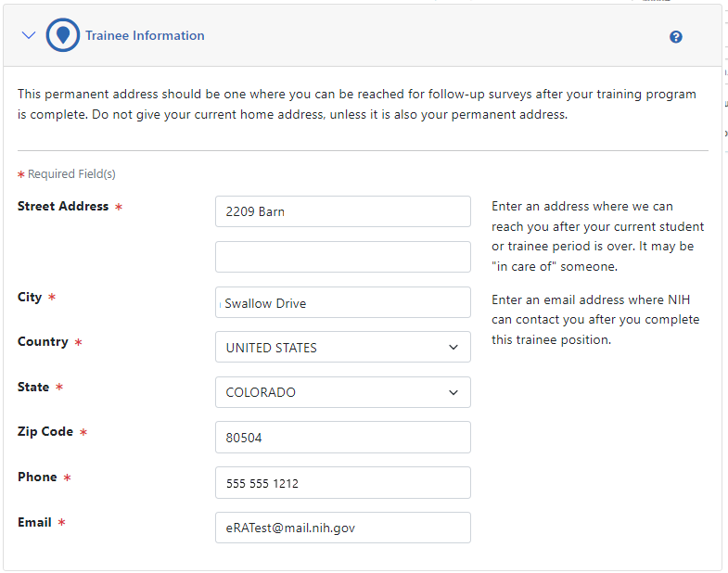This screenshot has height=573, width=728.
Task: Click the State field label
Action: (33, 387)
